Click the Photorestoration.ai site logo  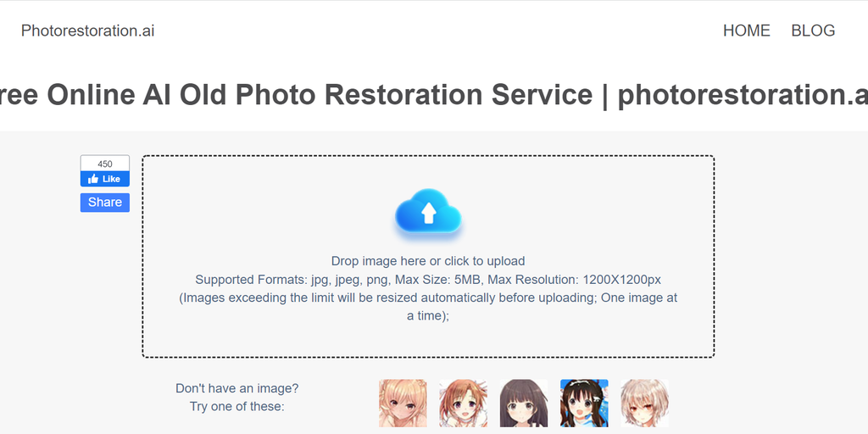tap(87, 31)
